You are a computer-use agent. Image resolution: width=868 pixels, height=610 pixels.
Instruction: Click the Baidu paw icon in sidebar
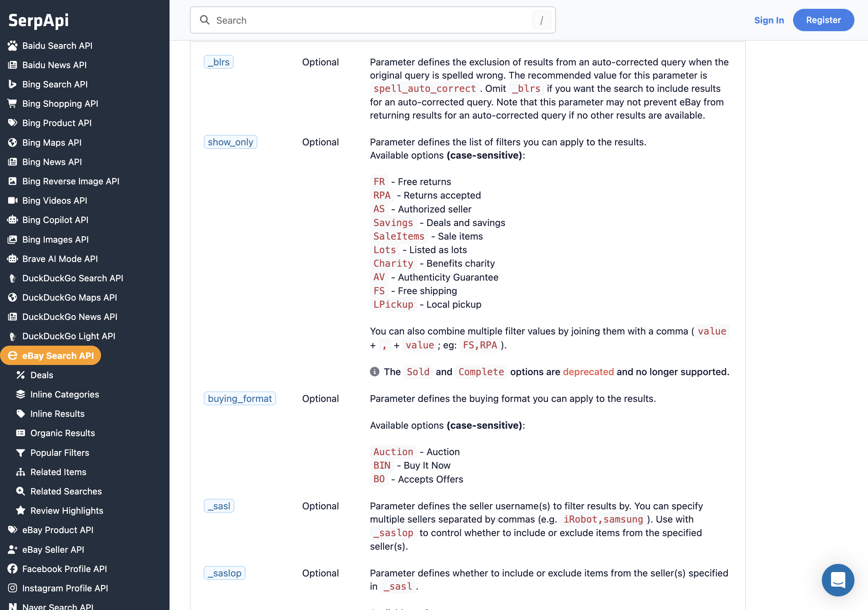point(13,46)
